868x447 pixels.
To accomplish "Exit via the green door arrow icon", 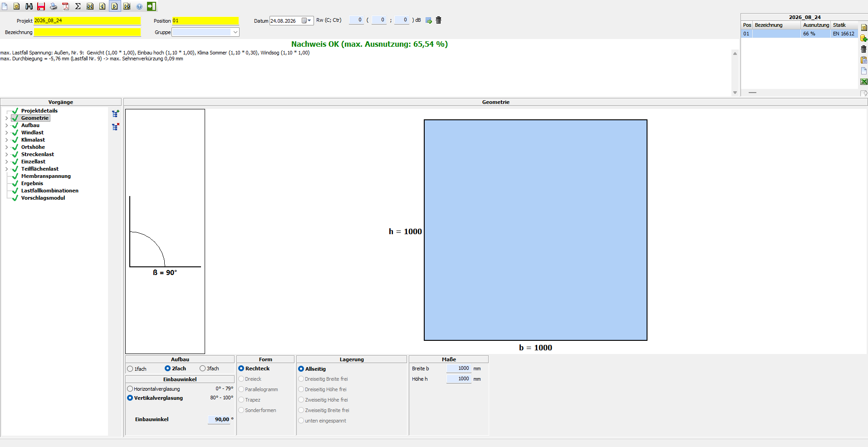I will [x=152, y=6].
